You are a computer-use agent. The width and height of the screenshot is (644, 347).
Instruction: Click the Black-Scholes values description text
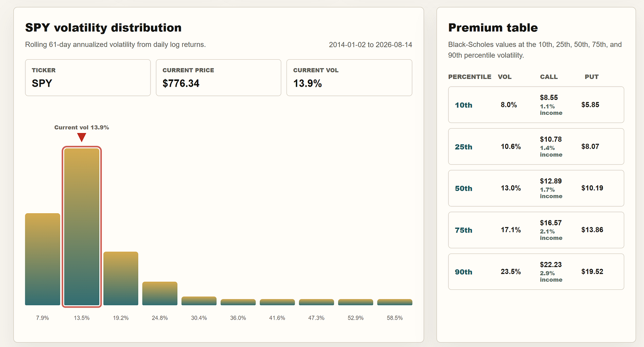click(535, 50)
